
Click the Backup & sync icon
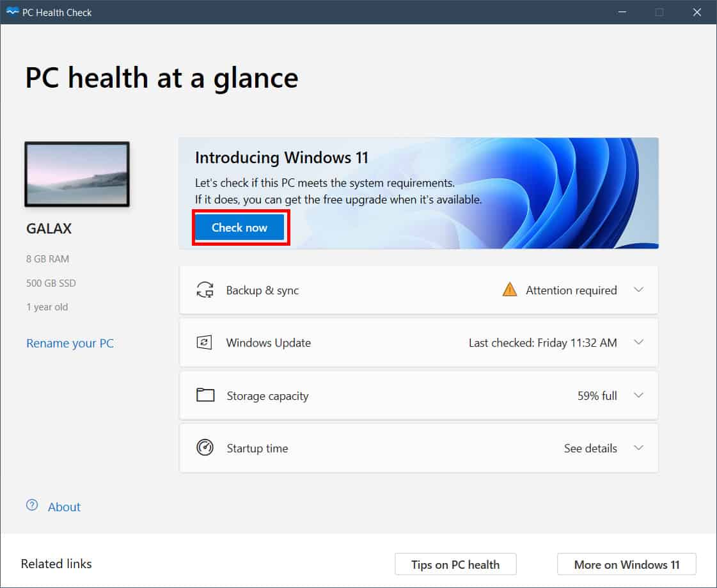tap(205, 290)
